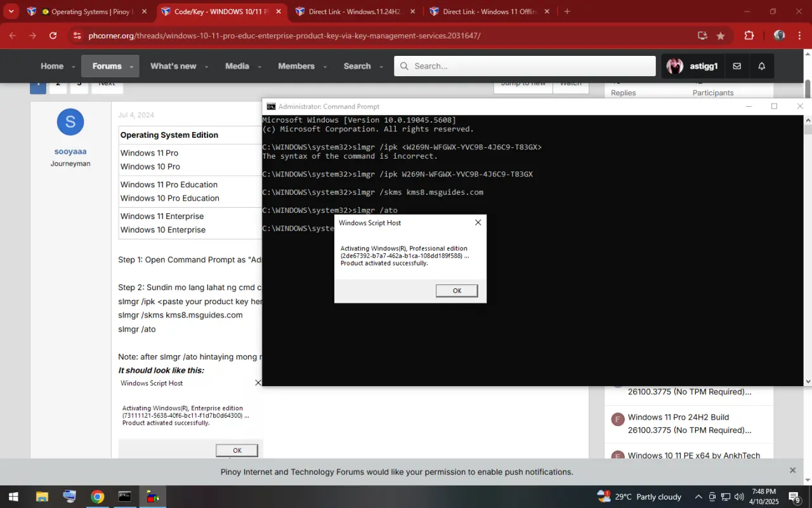Open the sooyaaa profile avatar
812x508 pixels.
70,122
